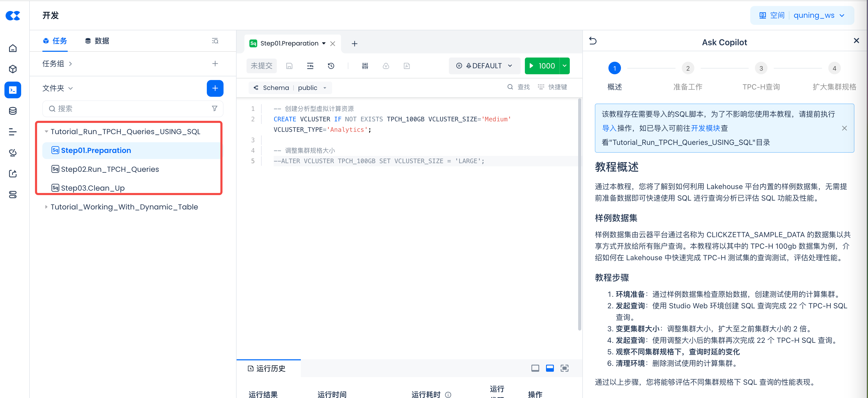Click the filter funnel in search box
Screen dimensions: 868x398
[214, 109]
